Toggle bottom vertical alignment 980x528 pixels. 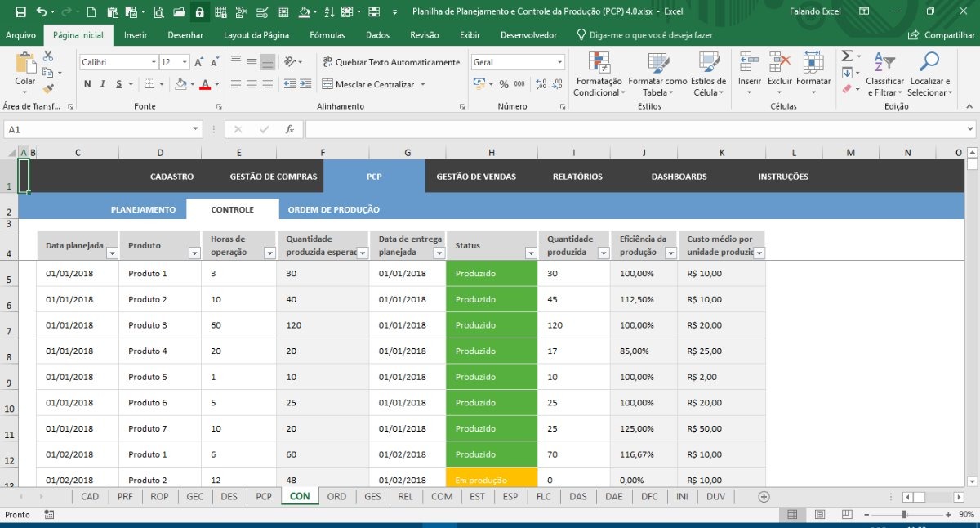coord(267,62)
